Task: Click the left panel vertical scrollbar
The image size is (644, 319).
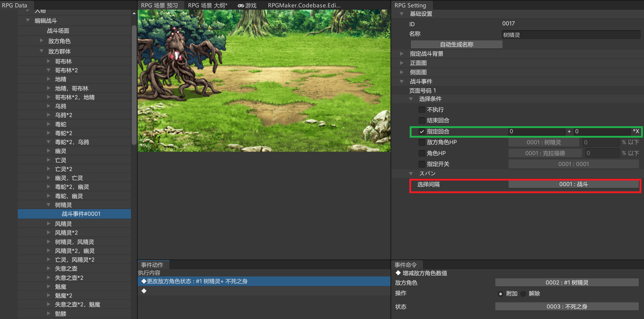Action: pyautogui.click(x=134, y=85)
